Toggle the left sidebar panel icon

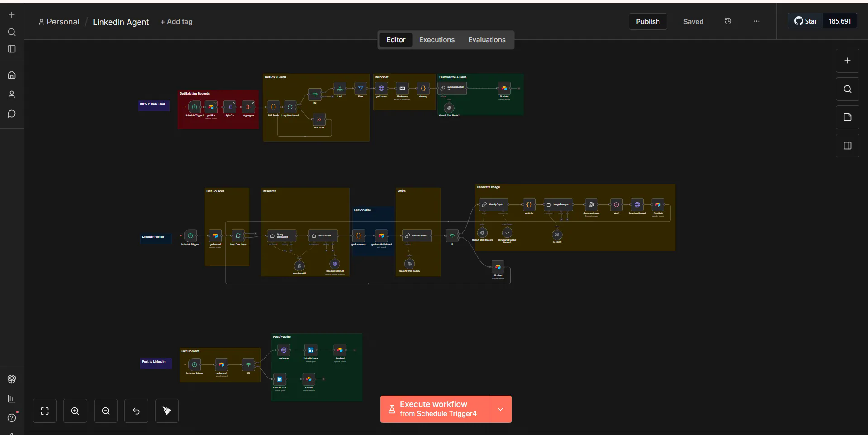tap(12, 49)
